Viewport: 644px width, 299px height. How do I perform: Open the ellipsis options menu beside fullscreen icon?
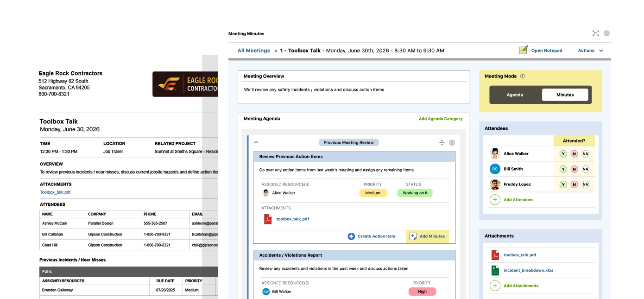(606, 33)
